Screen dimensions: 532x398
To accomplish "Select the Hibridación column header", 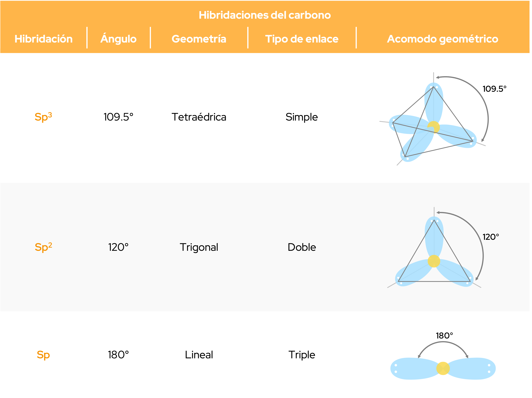I will (44, 39).
